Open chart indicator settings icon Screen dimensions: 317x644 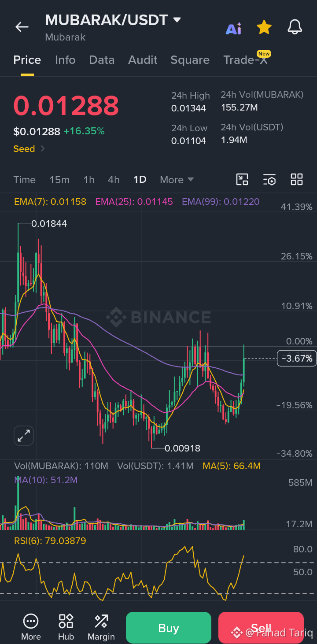pyautogui.click(x=269, y=179)
